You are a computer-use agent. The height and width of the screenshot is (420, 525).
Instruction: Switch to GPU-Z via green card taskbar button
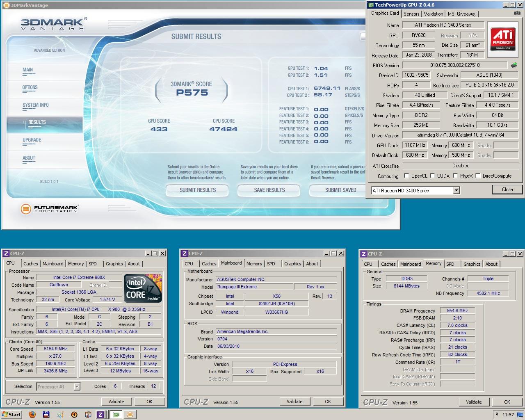116,414
